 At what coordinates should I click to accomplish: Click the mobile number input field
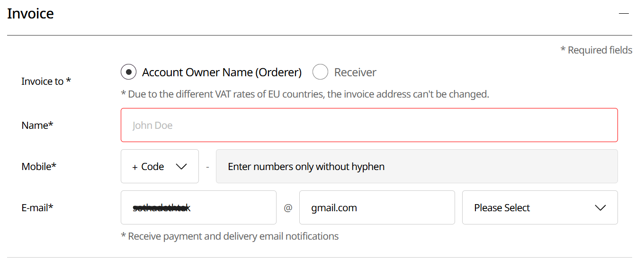click(417, 166)
